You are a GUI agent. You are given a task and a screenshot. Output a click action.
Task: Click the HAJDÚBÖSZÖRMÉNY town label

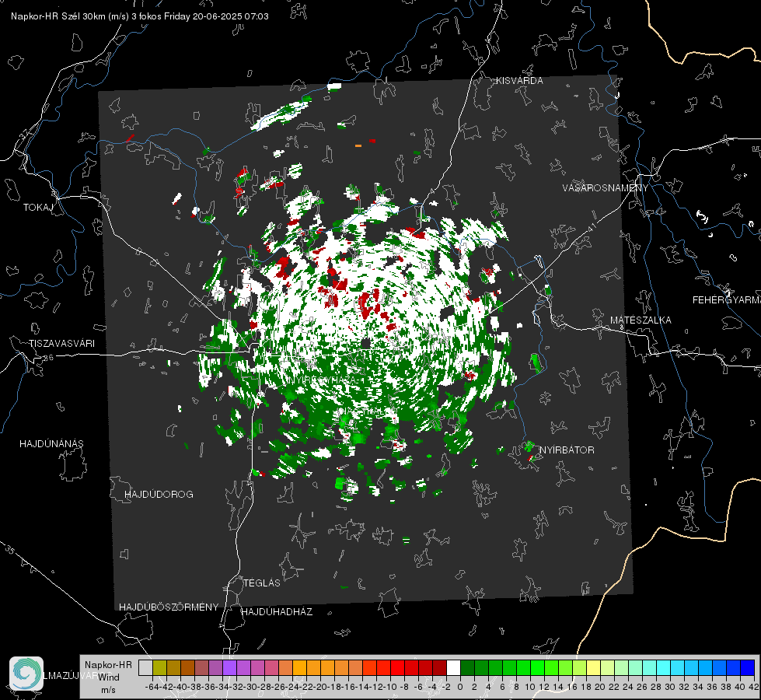click(x=169, y=607)
